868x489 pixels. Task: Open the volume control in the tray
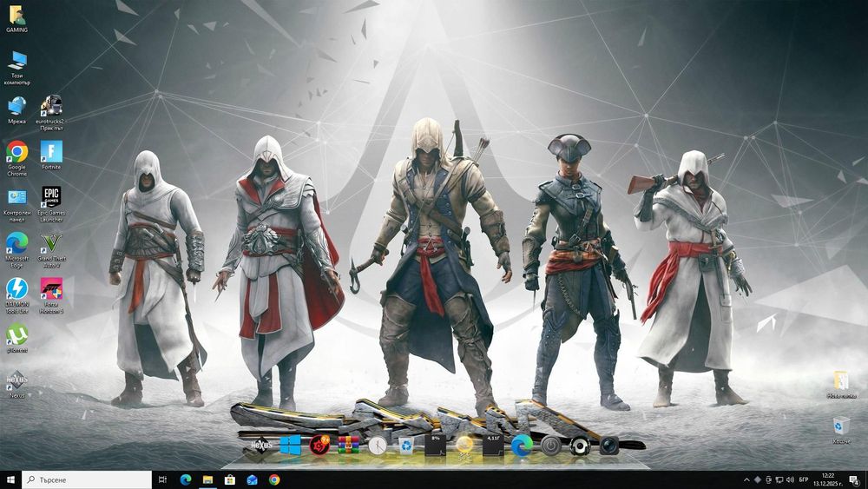pyautogui.click(x=790, y=479)
